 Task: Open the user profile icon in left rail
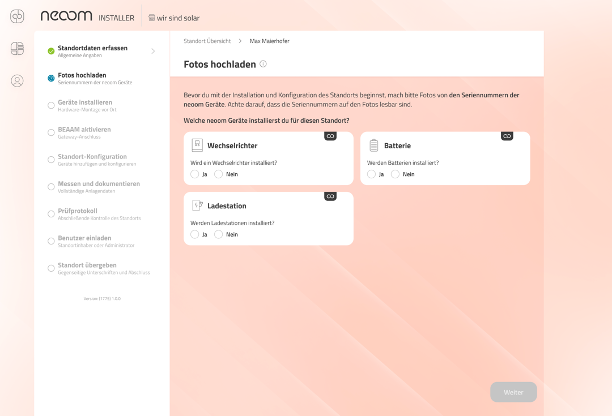pos(17,81)
